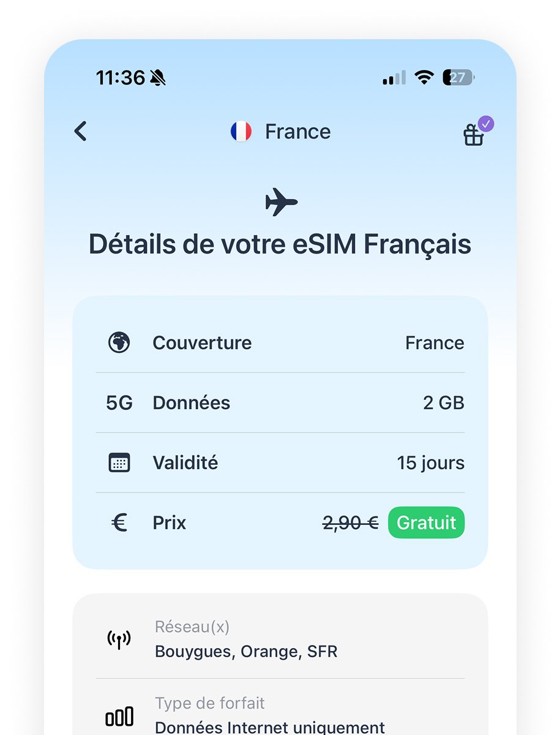Tap the signal bars icon beside Type de forfait
The height and width of the screenshot is (735, 560).
119,717
